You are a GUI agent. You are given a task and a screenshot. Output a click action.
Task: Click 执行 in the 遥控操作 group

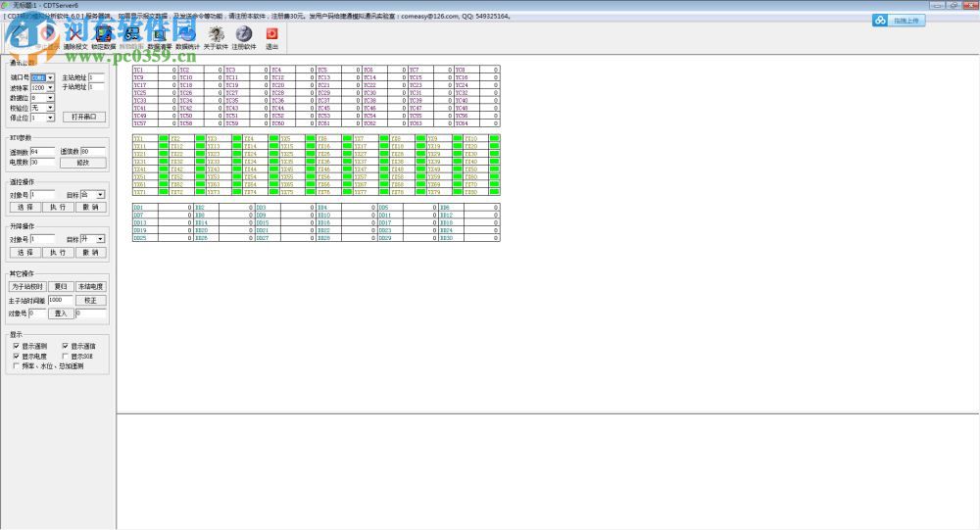58,207
